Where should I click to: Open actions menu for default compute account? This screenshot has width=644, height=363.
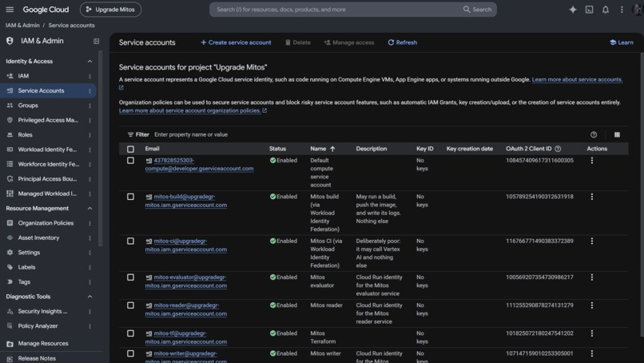592,161
